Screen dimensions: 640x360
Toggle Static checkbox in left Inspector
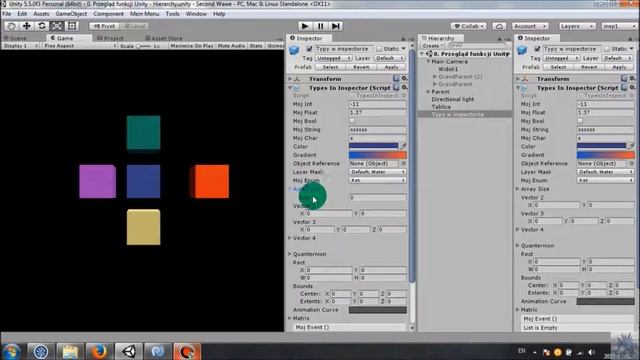379,49
